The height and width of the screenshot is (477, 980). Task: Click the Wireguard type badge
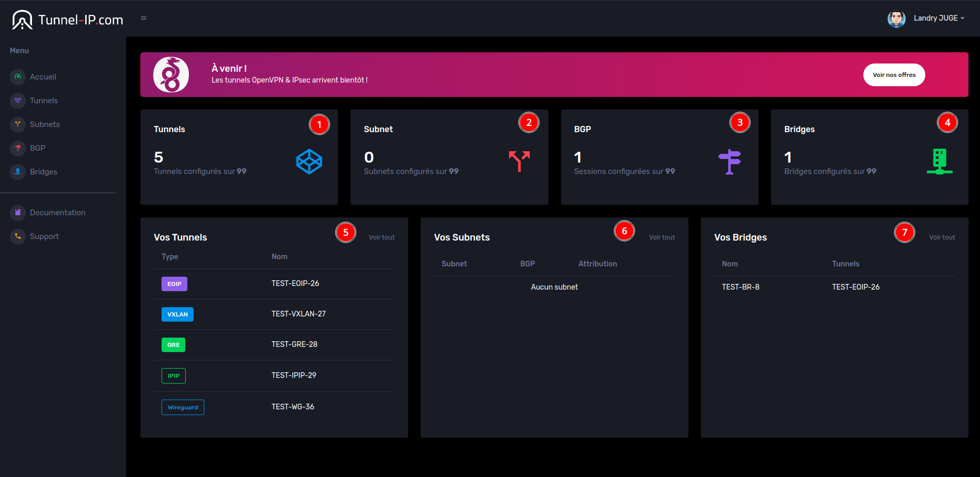click(x=183, y=407)
